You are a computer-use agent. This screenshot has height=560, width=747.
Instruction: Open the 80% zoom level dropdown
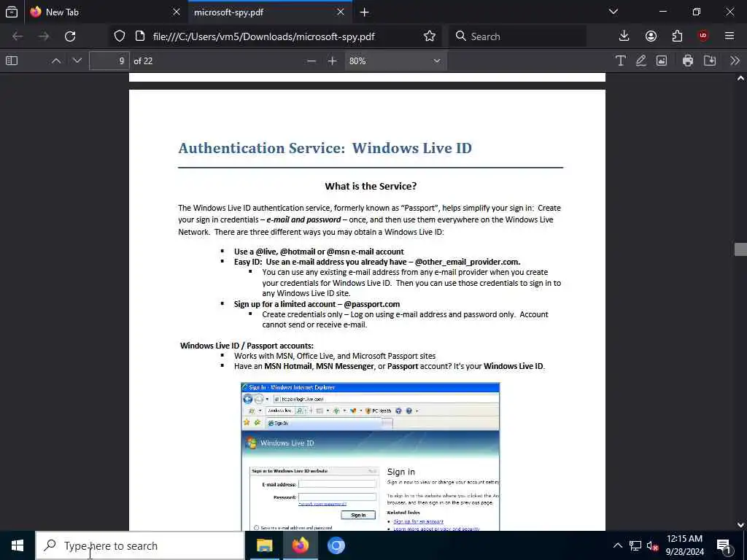tap(395, 61)
